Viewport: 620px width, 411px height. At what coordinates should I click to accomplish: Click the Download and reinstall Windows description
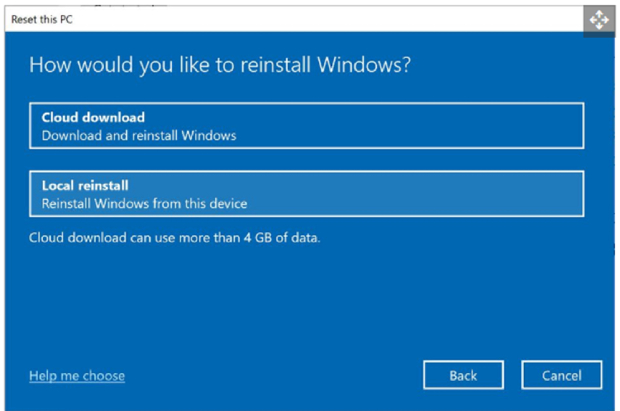pyautogui.click(x=139, y=135)
